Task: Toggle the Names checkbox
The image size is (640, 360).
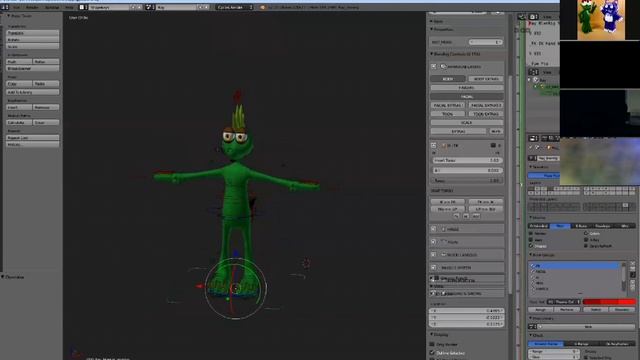Action: coord(531,233)
